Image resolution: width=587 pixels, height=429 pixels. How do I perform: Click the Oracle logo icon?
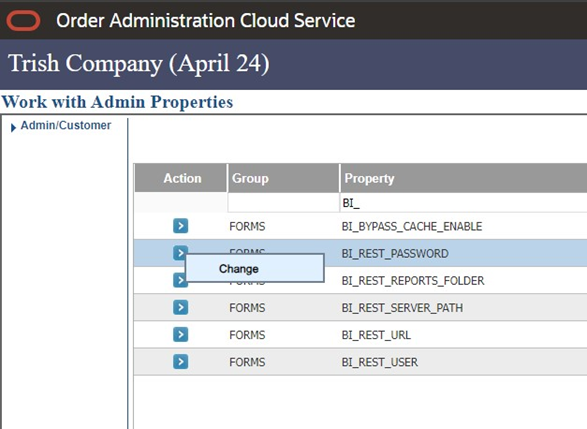tap(23, 21)
